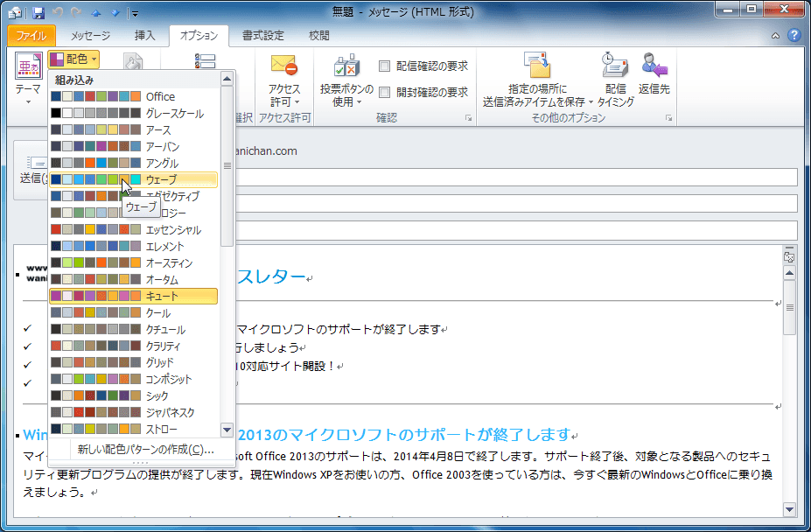Screen dimensions: 811x532
Task: Click the color list scroll down arrow
Action: [x=227, y=430]
